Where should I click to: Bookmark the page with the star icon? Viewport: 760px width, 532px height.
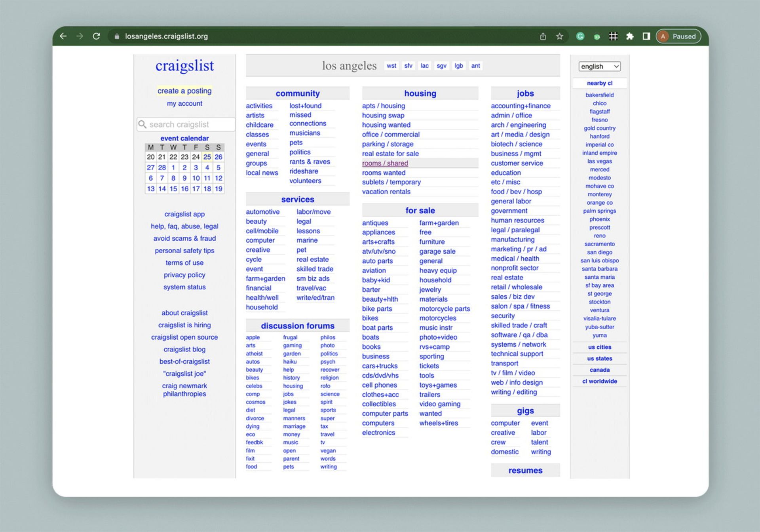[x=559, y=36]
